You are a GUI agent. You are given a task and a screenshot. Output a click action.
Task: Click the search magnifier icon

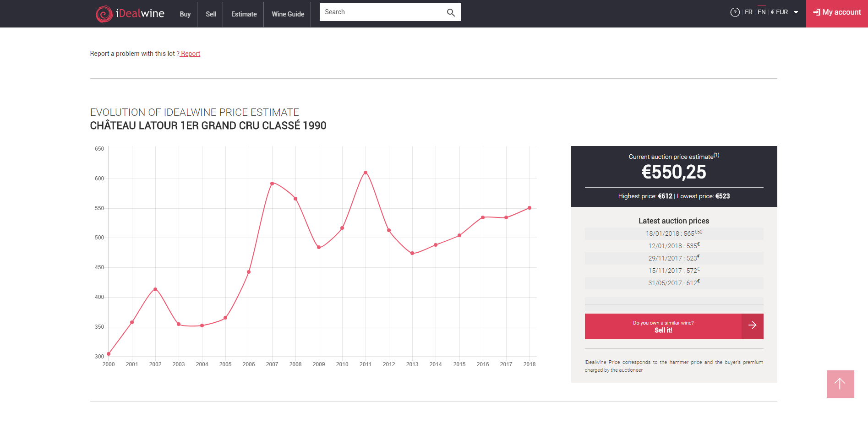(451, 12)
